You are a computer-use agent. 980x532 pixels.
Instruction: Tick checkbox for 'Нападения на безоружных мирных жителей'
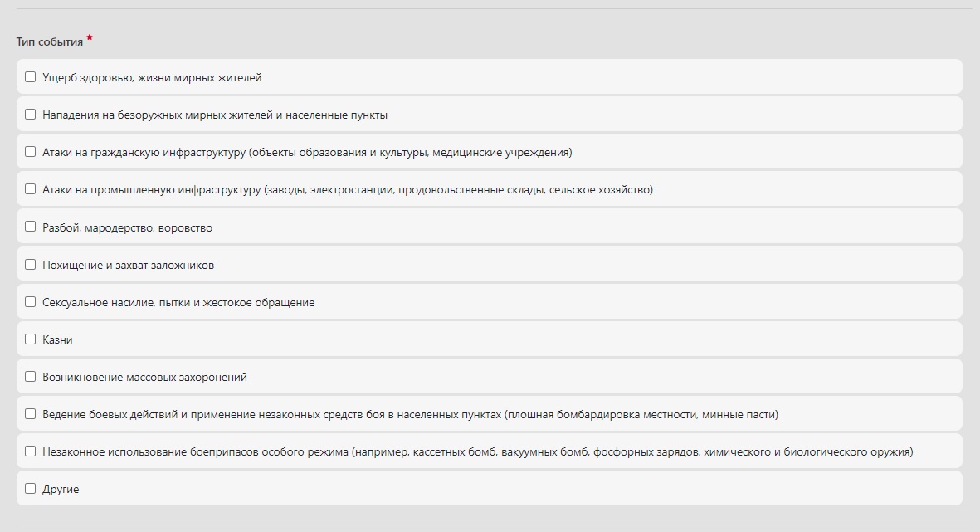(30, 115)
